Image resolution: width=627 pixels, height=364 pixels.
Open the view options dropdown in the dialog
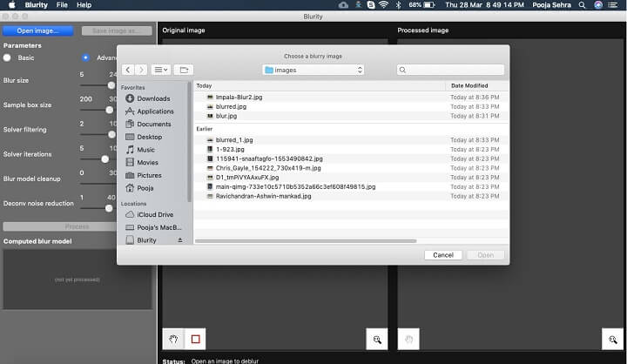coord(161,70)
